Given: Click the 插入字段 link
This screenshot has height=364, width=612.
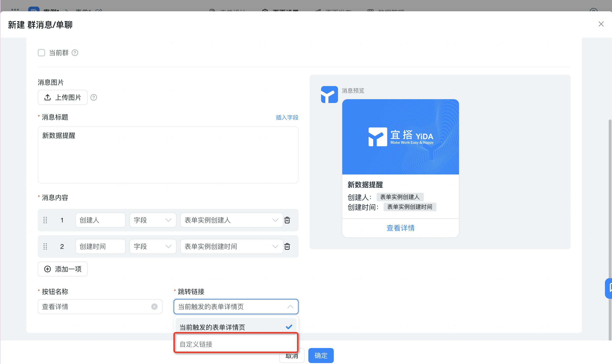Looking at the screenshot, I should [287, 118].
